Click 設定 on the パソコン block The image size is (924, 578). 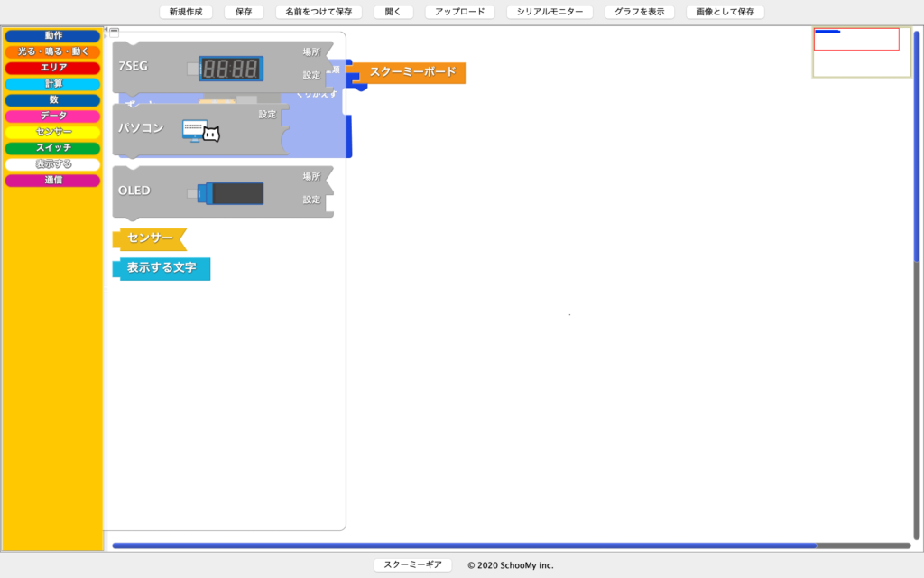(267, 115)
